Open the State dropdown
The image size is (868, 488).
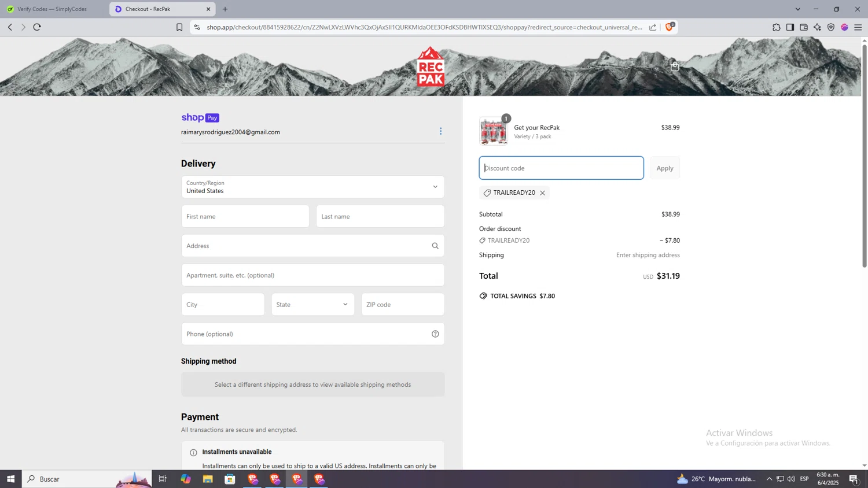coord(313,305)
